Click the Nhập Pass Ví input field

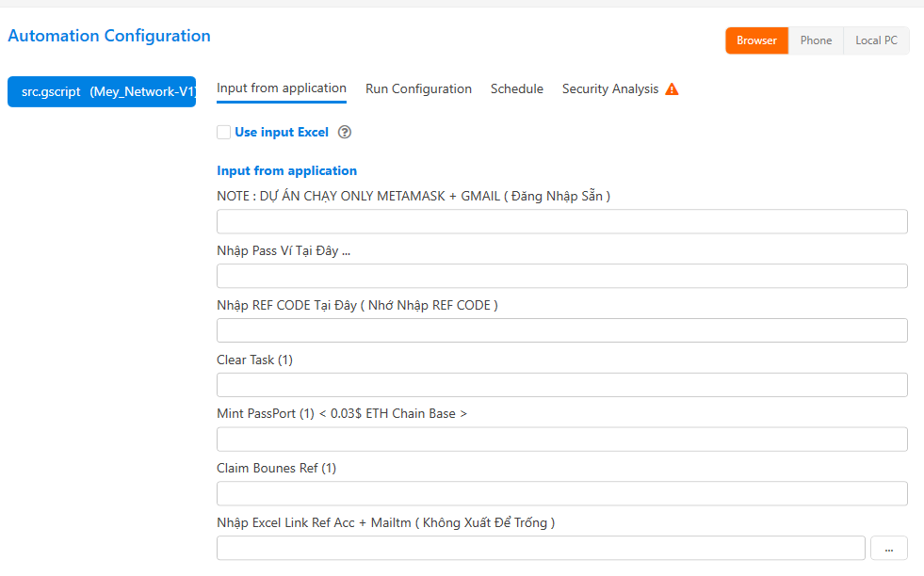click(x=561, y=276)
